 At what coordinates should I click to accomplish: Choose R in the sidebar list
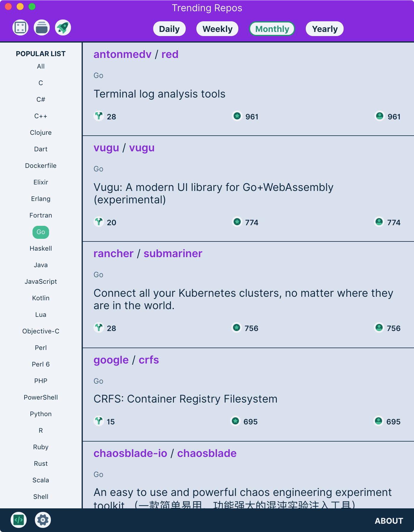click(41, 431)
